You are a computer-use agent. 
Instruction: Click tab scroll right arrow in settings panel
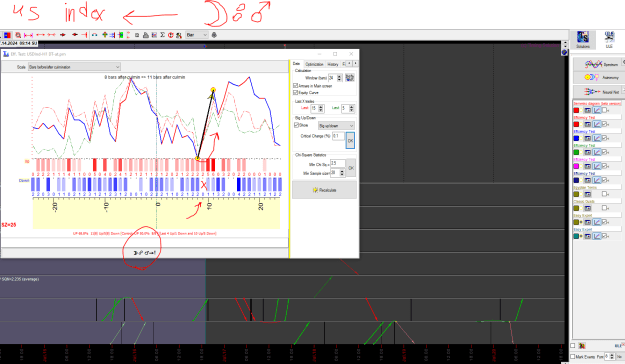[x=356, y=63]
